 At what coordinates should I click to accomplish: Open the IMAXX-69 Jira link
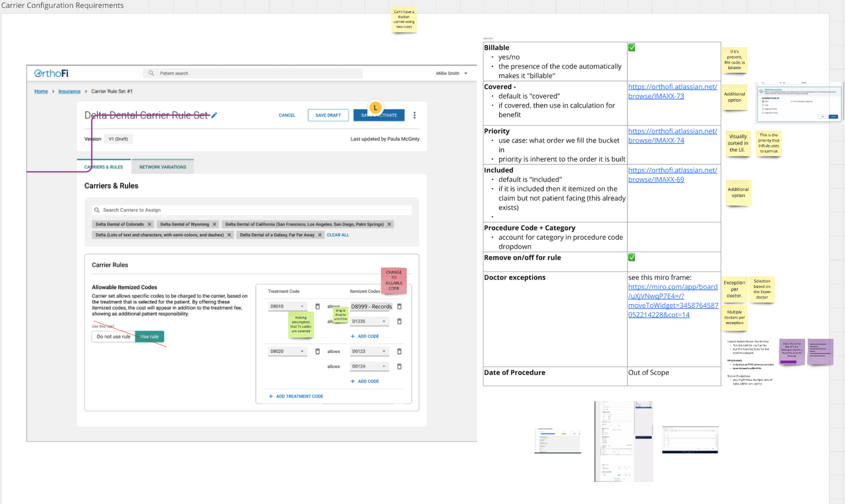point(673,175)
